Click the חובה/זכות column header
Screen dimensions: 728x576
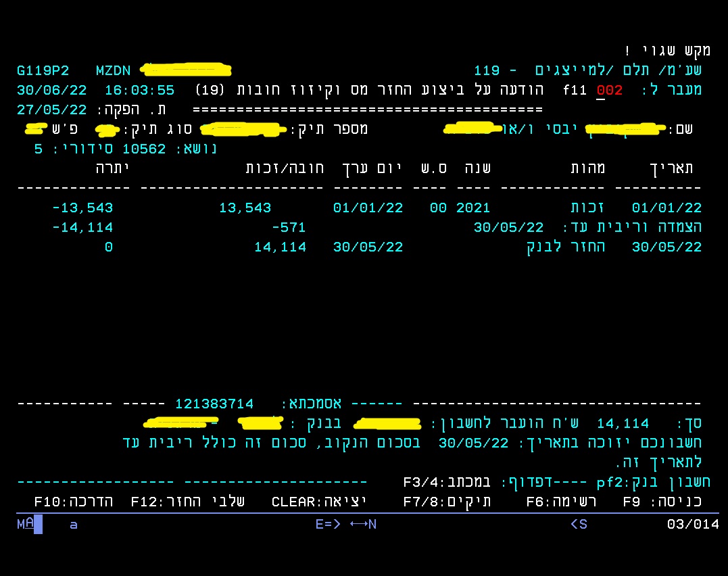point(285,168)
